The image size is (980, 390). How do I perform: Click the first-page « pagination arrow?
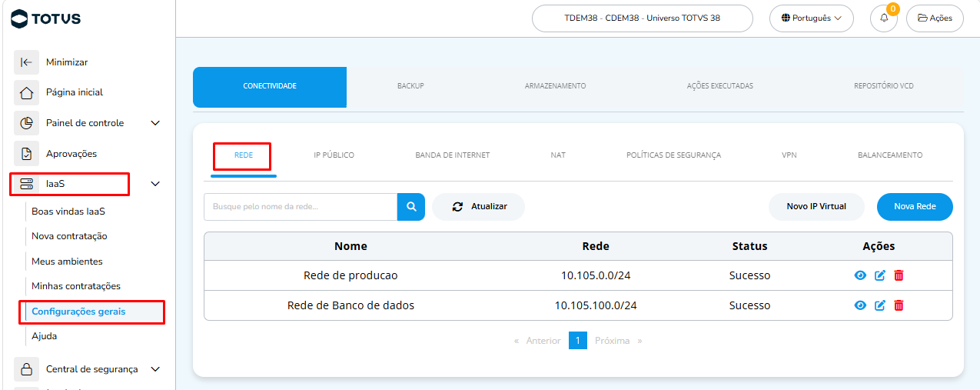(517, 341)
